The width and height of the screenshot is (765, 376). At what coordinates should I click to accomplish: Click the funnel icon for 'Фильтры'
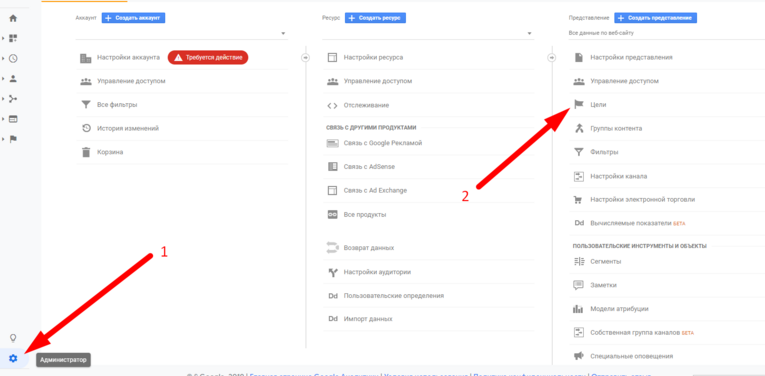coord(579,152)
